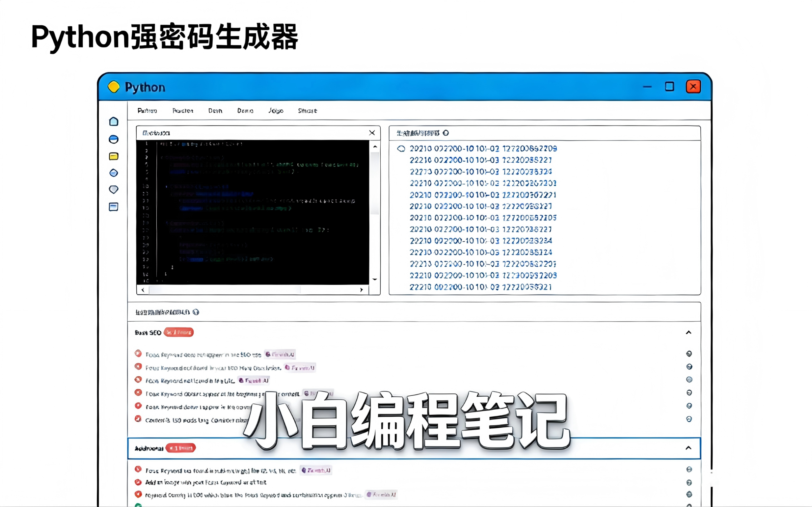Open the shield icon in the left sidebar
This screenshot has width=812, height=507.
[114, 190]
